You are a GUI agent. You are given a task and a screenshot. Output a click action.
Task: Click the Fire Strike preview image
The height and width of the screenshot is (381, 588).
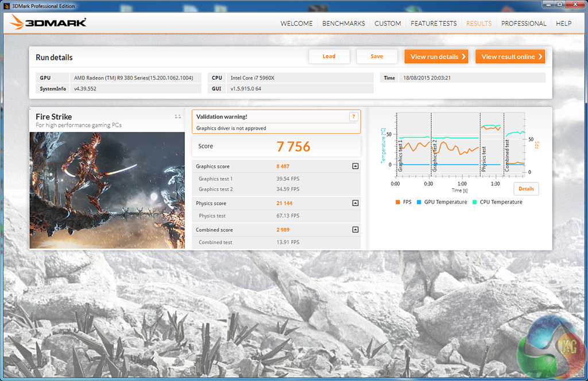(107, 190)
